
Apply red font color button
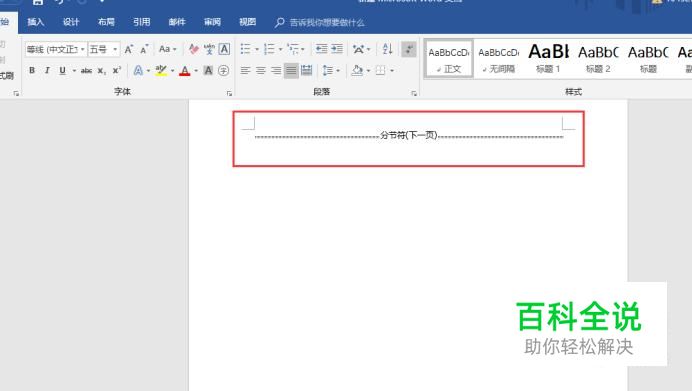185,71
